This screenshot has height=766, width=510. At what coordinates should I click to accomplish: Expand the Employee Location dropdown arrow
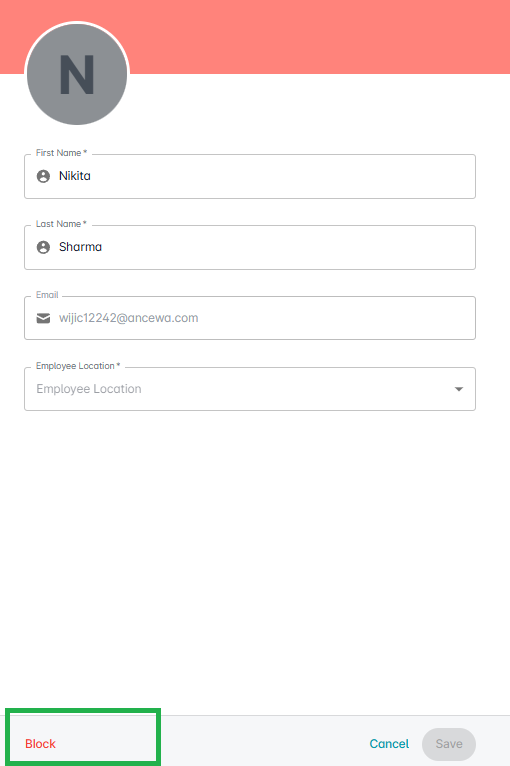(459, 389)
